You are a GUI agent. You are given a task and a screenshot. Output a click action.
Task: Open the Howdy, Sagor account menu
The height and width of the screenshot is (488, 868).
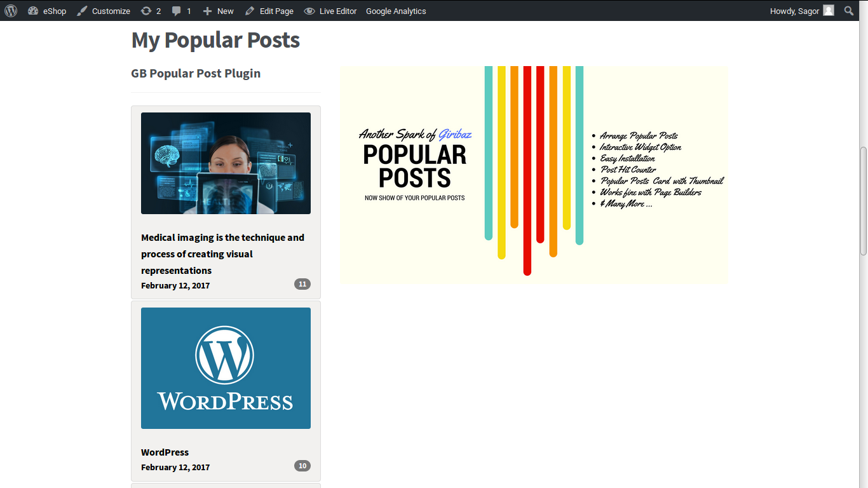[794, 11]
